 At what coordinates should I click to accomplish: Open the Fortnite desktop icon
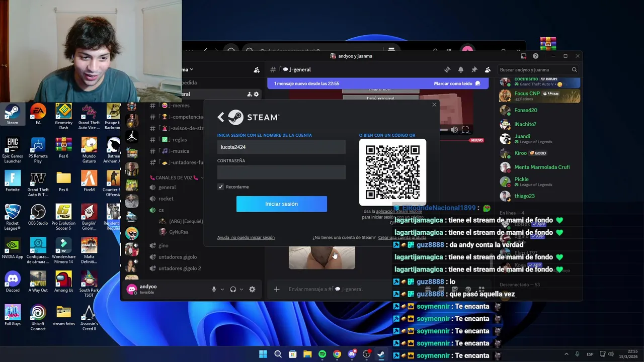(13, 182)
